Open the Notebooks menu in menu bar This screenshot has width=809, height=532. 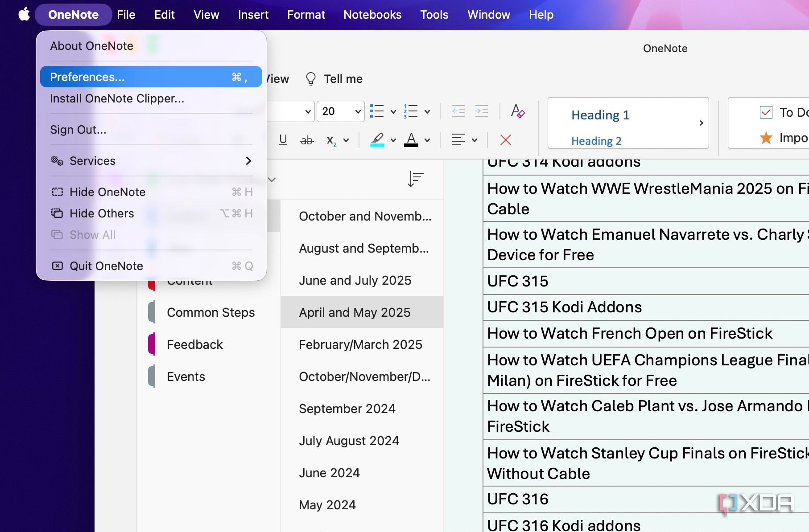click(x=372, y=15)
